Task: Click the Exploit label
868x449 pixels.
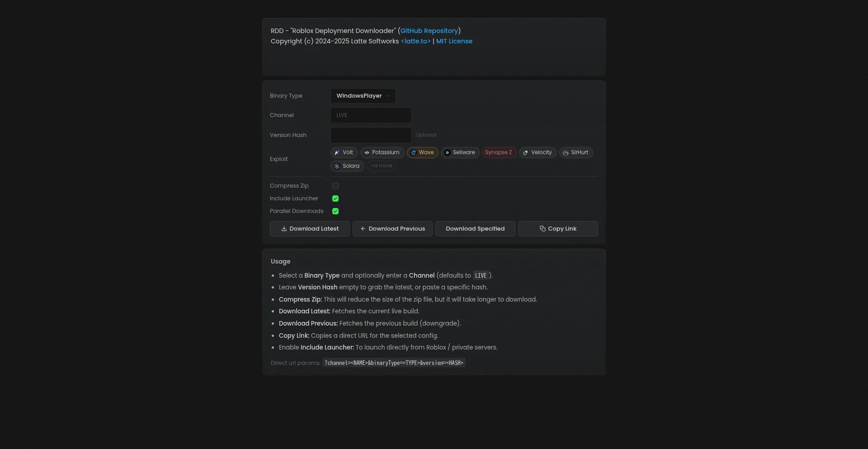Action: 278,159
